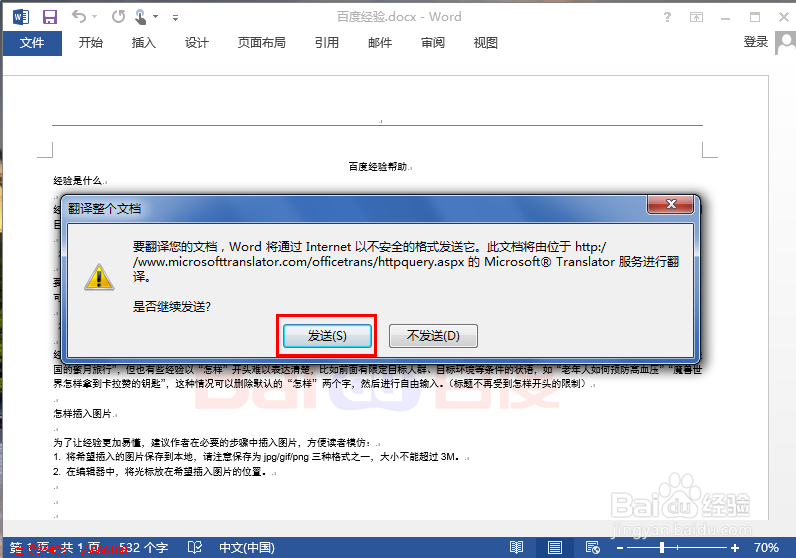The height and width of the screenshot is (558, 796).
Task: Open Word Help question mark icon
Action: (667, 17)
